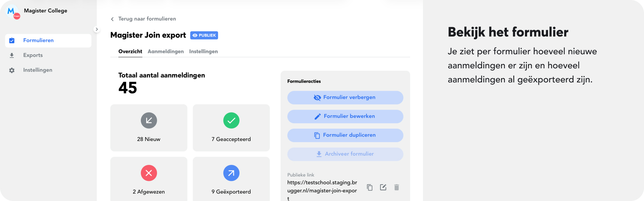The image size is (644, 201).
Task: Copy the public link to clipboard
Action: (370, 187)
